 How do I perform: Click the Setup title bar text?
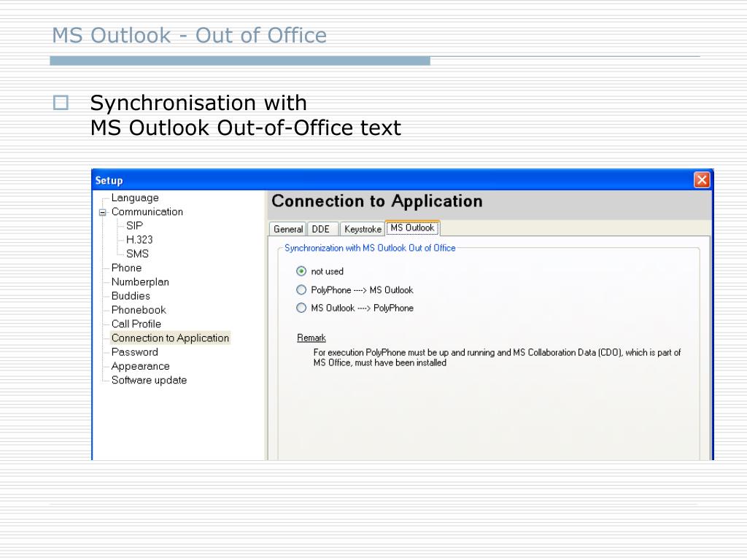click(x=109, y=181)
